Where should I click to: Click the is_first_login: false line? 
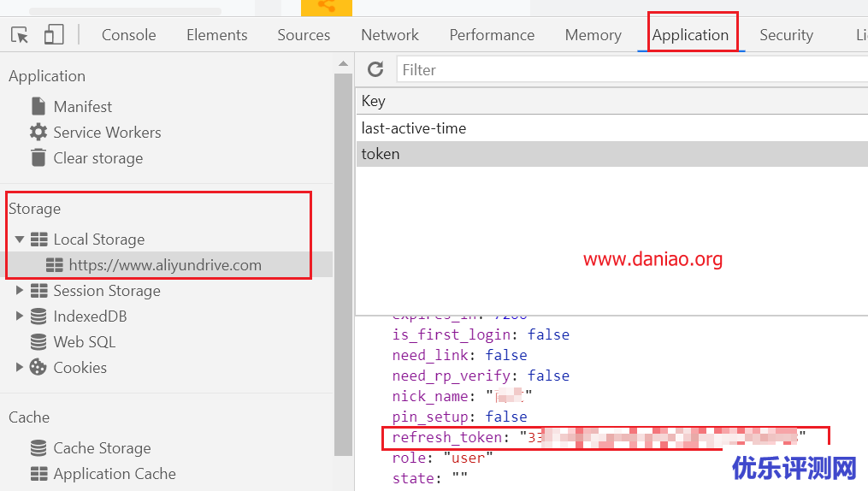click(481, 334)
